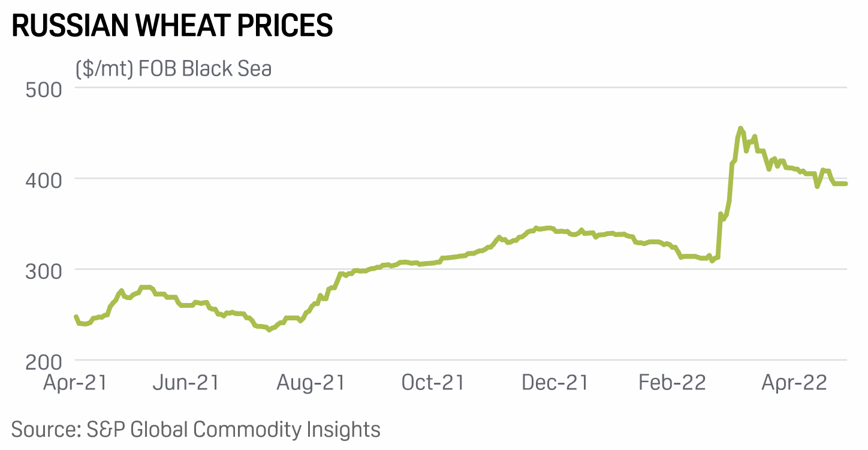The width and height of the screenshot is (868, 450).
Task: Click the price line's highest peak
Action: (x=740, y=128)
